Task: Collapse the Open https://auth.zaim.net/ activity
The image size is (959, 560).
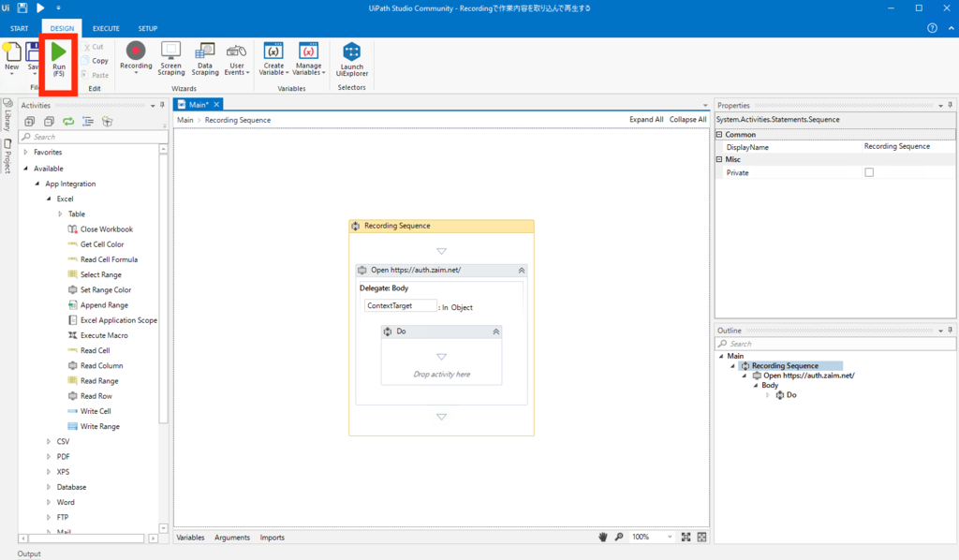Action: (x=521, y=271)
